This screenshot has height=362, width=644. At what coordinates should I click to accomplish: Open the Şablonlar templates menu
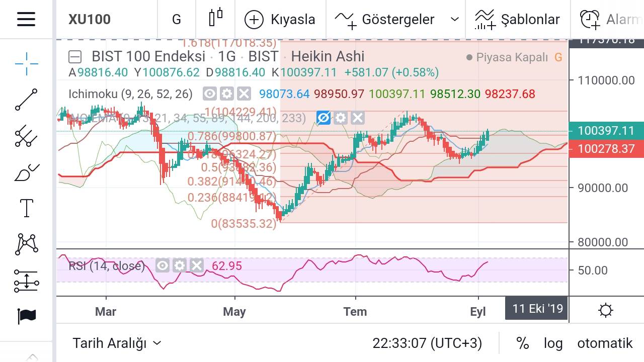click(517, 20)
